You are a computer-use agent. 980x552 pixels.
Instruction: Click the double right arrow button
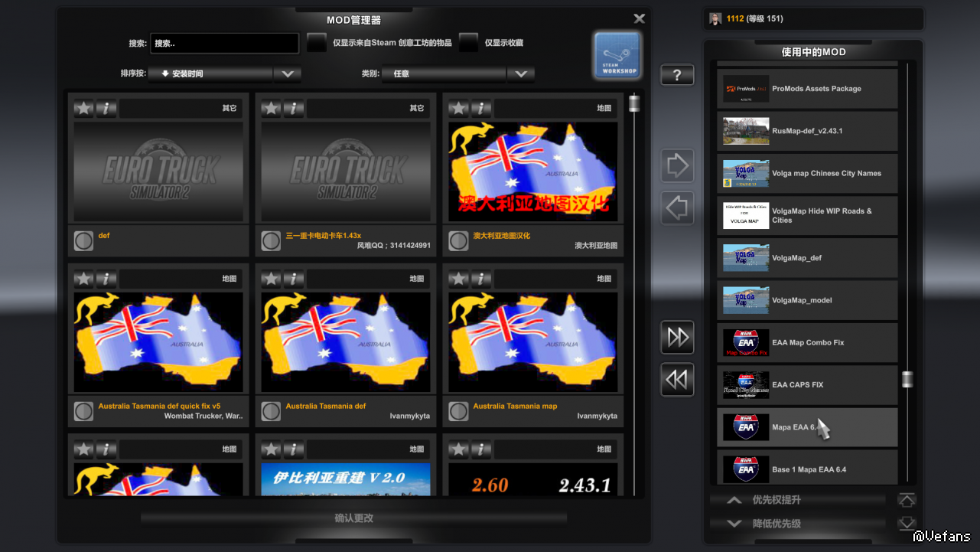click(x=677, y=338)
